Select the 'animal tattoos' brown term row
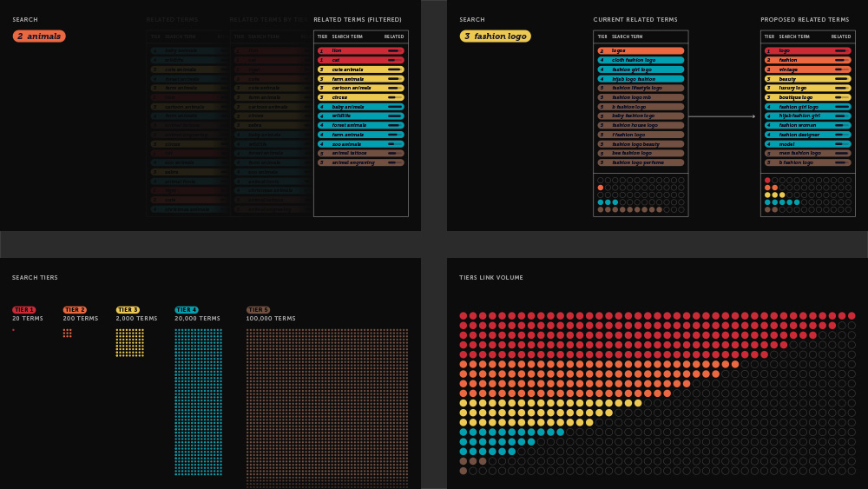 360,153
